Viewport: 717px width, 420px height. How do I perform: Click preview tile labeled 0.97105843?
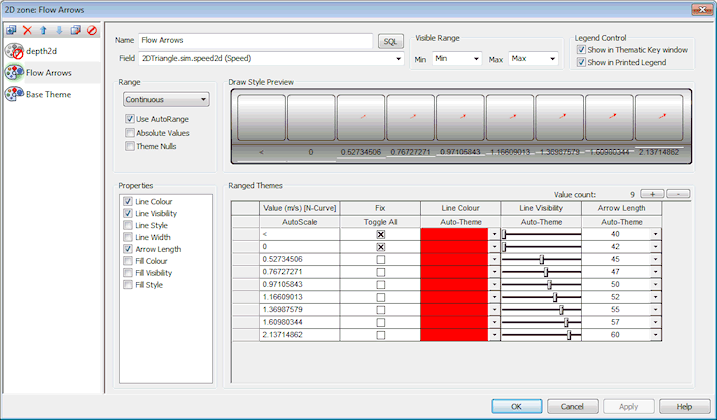[460, 118]
